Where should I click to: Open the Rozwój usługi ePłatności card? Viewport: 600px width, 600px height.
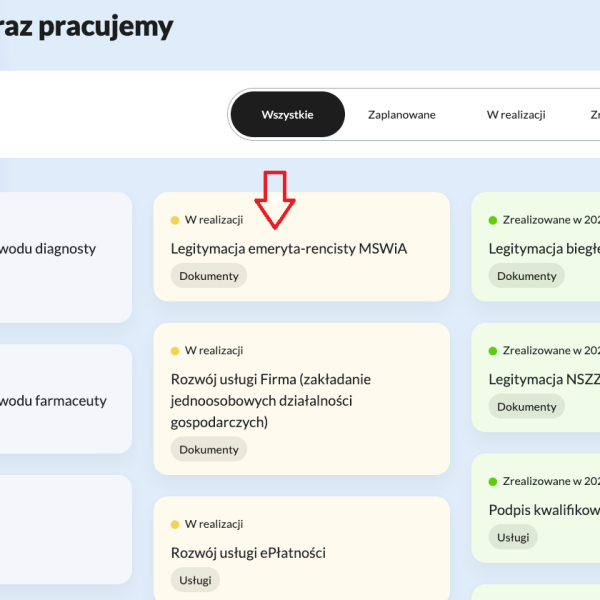pyautogui.click(x=302, y=548)
